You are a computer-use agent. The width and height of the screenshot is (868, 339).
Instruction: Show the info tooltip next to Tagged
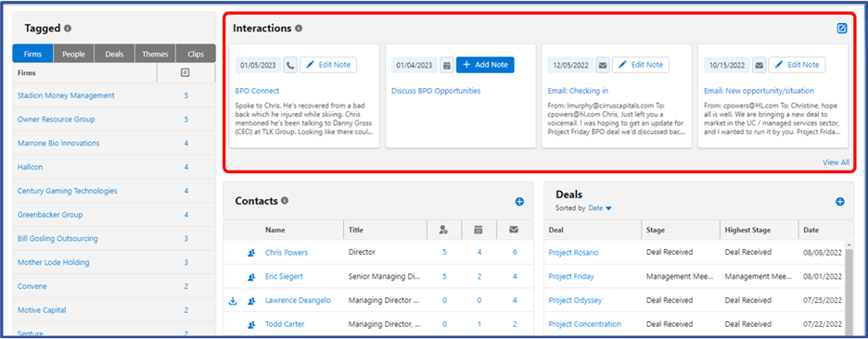coord(68,28)
